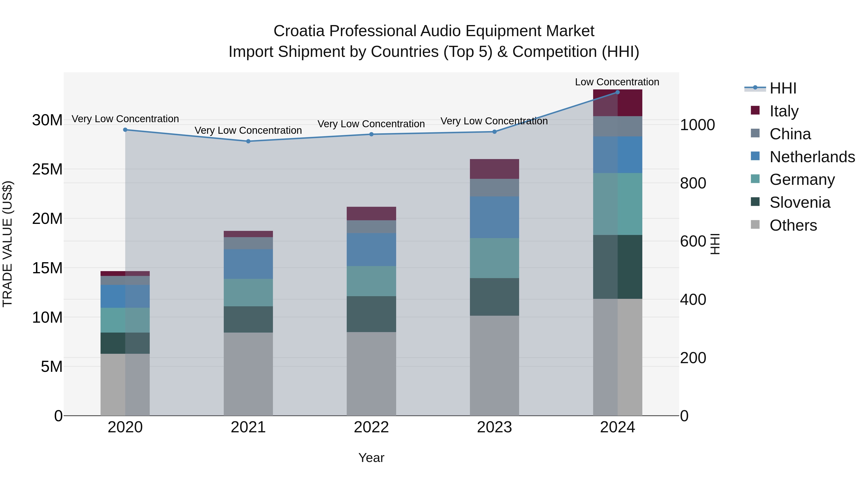Click the HHI line marker for 2022
The height and width of the screenshot is (488, 868).
[371, 134]
